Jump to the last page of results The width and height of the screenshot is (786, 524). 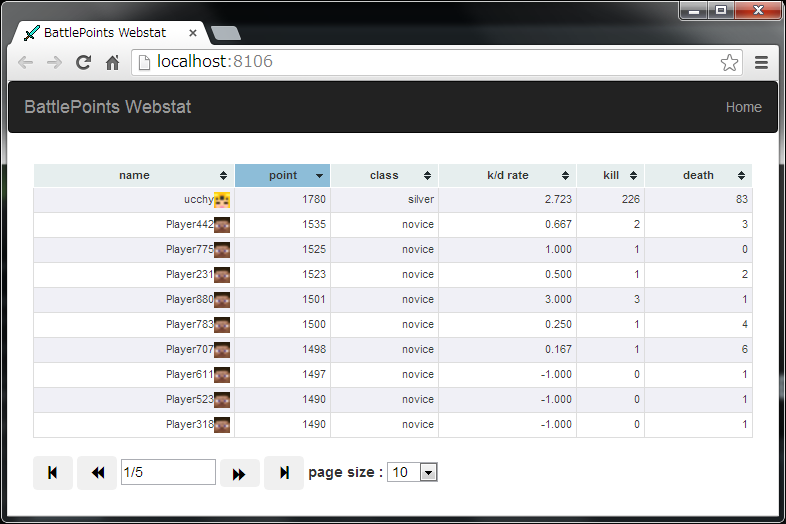point(284,472)
